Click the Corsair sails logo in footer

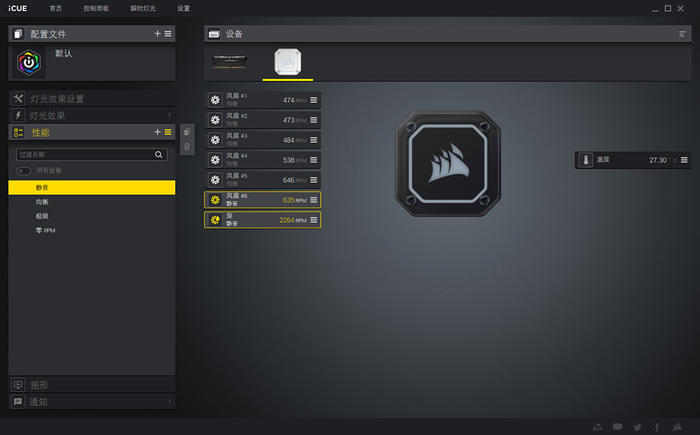(x=678, y=427)
